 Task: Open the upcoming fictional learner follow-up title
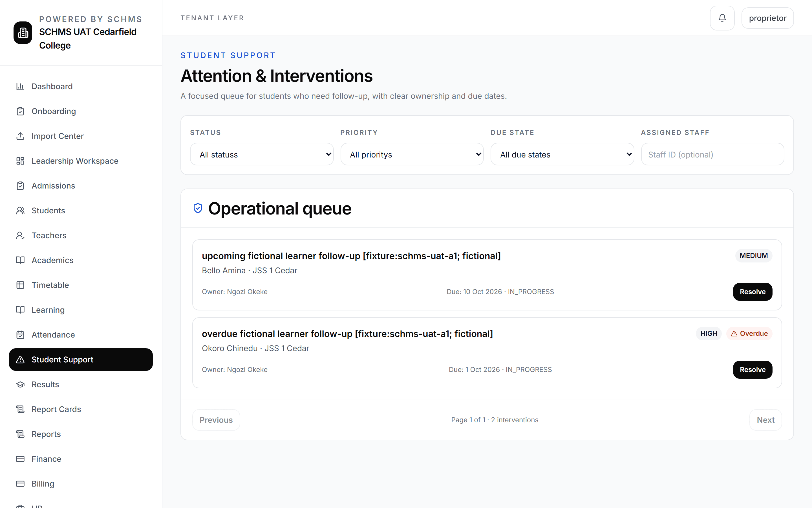351,256
